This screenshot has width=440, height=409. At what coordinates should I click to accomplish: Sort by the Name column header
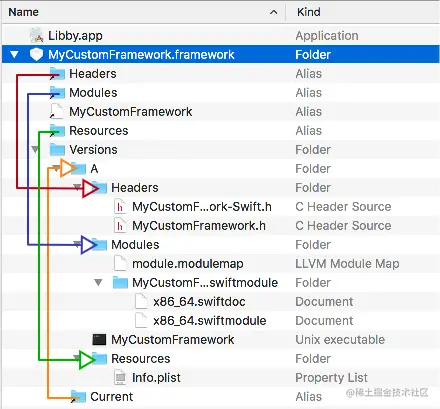23,12
